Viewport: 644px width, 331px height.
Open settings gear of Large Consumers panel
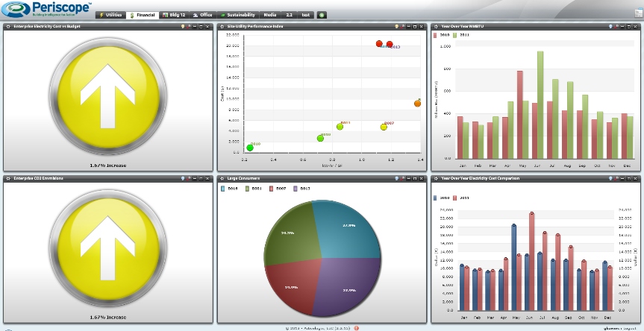[x=222, y=178]
